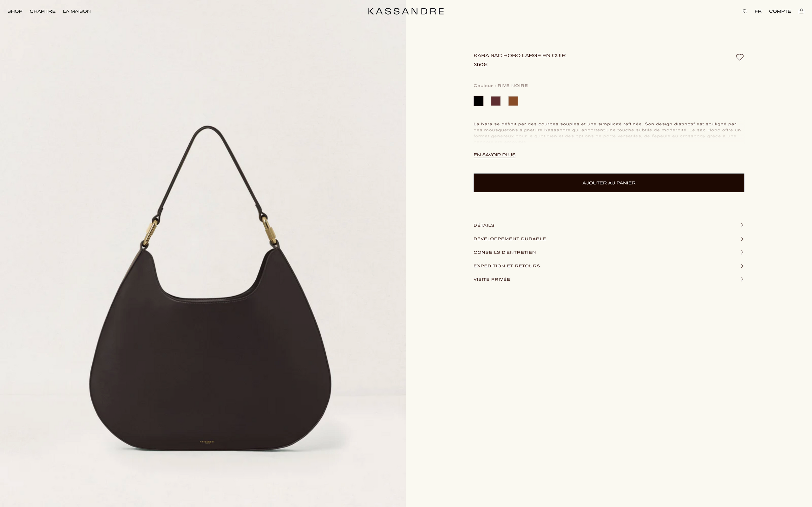
Task: Open La Maison menu
Action: (77, 11)
